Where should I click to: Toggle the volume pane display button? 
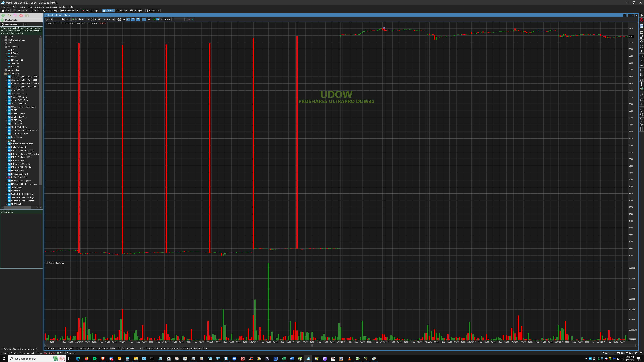[133, 19]
